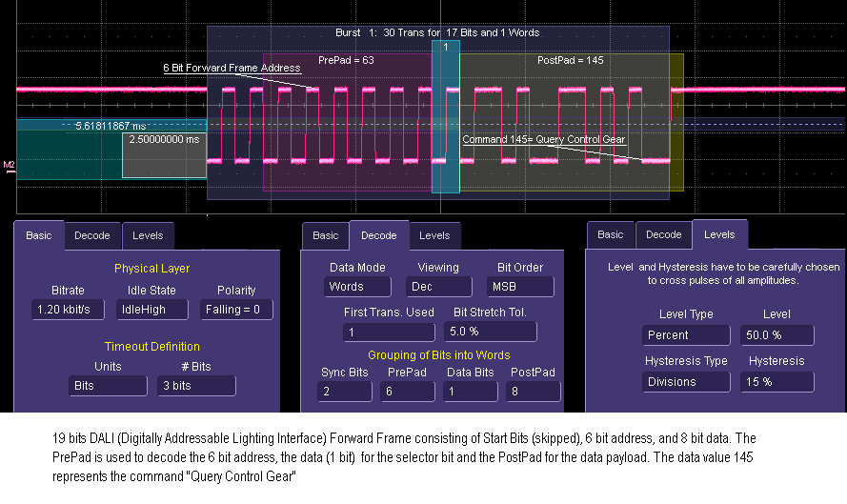The width and height of the screenshot is (847, 504).
Task: Click the Bitrate field showing 1.20 kbit/s
Action: (x=68, y=310)
